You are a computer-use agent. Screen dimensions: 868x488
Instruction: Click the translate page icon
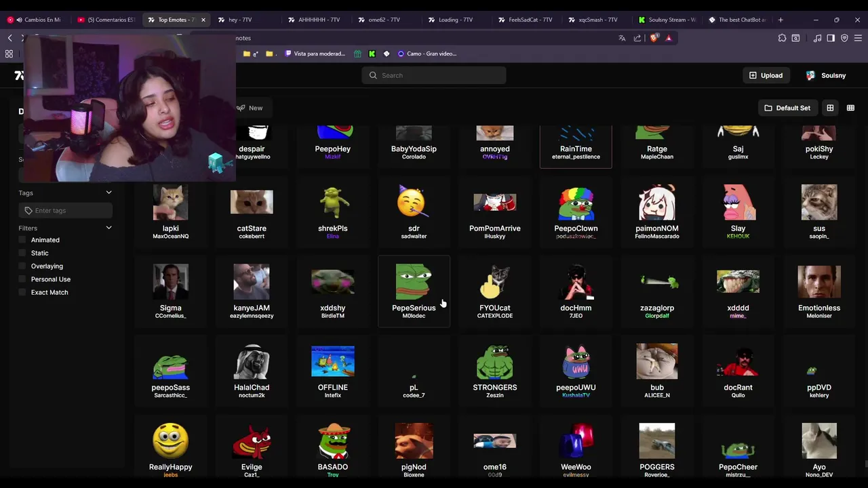[x=622, y=38]
